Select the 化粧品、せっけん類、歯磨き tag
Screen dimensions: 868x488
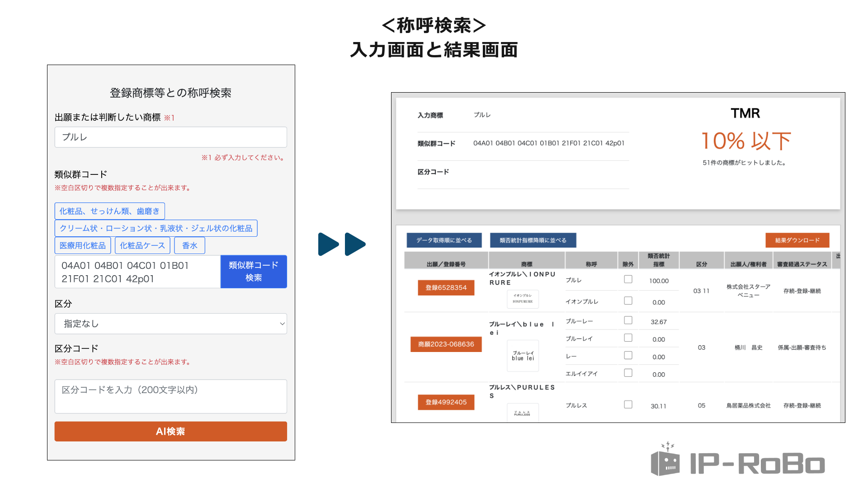[x=109, y=211]
